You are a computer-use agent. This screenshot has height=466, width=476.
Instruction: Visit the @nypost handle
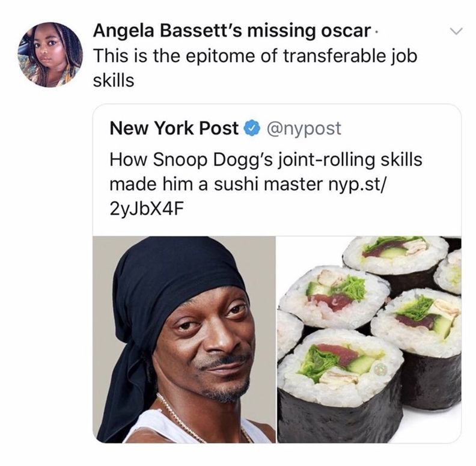304,129
